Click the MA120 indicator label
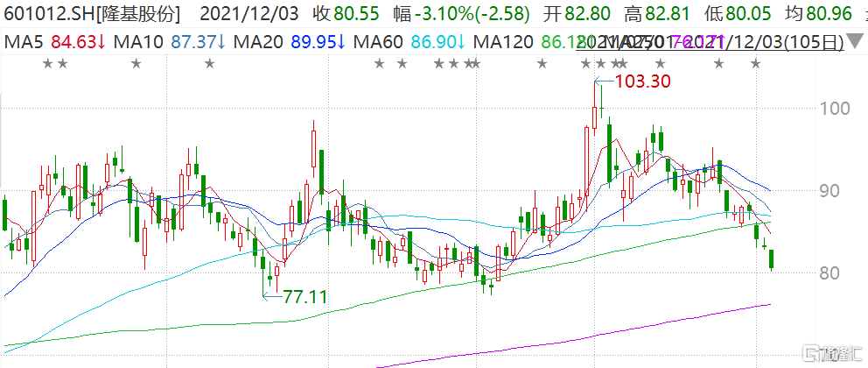Image resolution: width=868 pixels, height=368 pixels. (504, 41)
